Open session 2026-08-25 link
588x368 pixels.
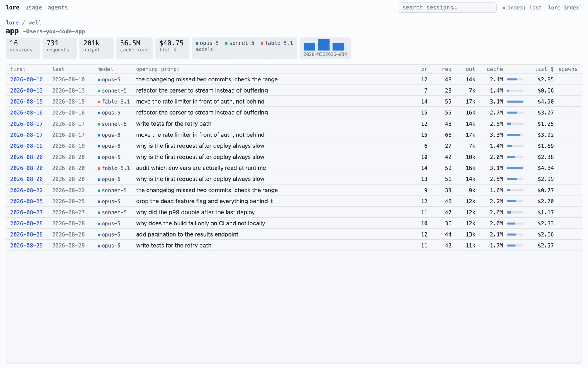pos(26,201)
